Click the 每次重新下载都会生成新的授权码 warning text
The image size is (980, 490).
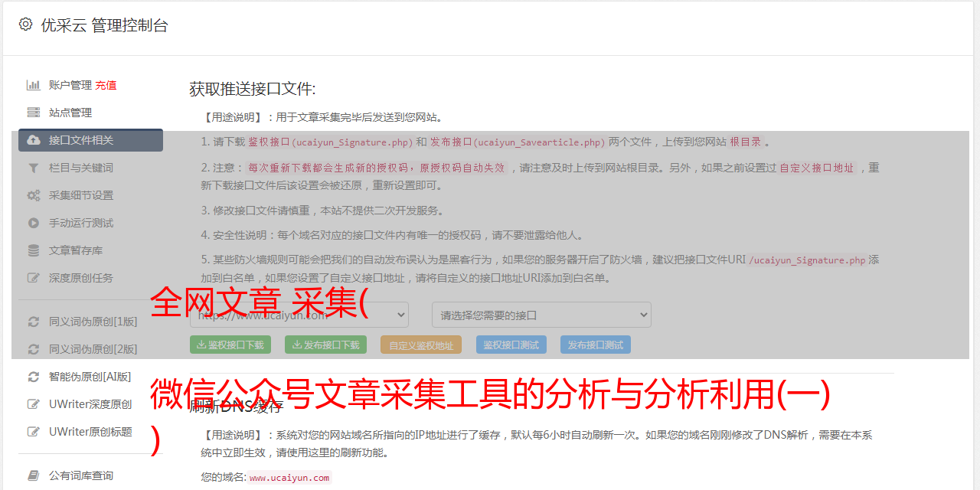click(x=377, y=168)
